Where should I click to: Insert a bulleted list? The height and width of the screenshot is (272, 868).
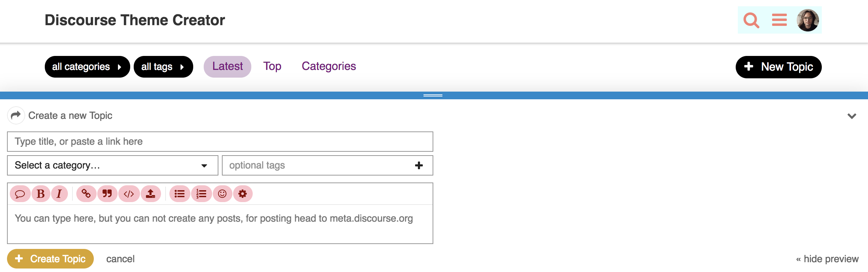pyautogui.click(x=180, y=194)
